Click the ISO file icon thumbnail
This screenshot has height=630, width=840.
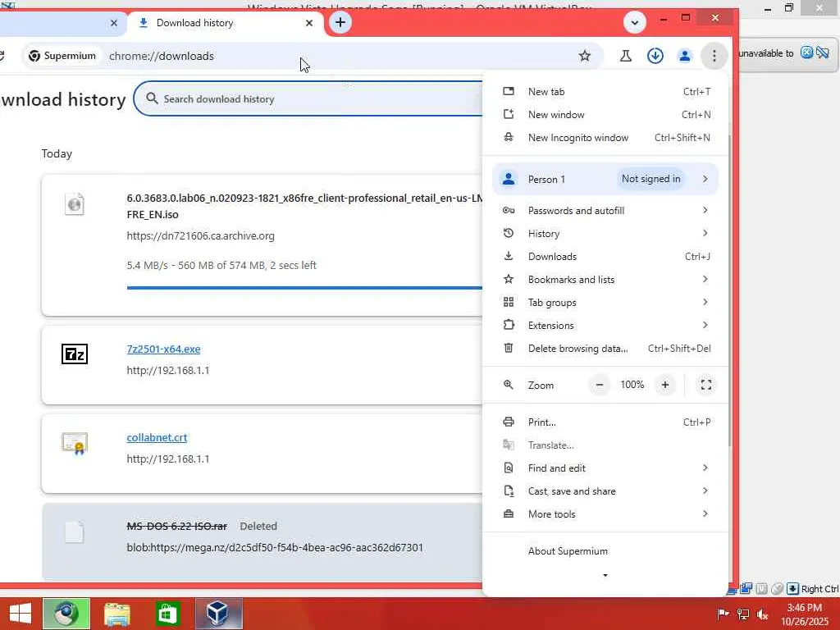(75, 204)
